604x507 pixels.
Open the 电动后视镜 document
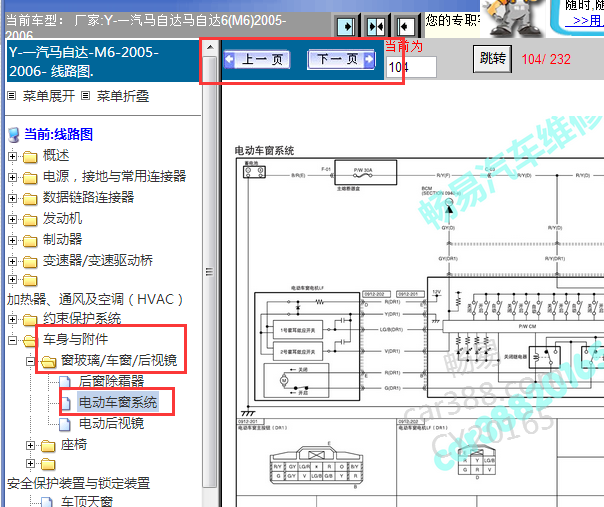111,423
